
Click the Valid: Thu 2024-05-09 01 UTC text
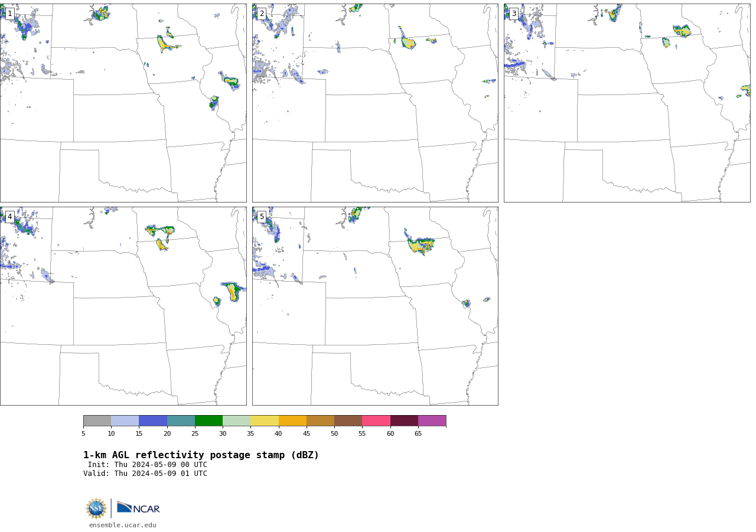(145, 474)
